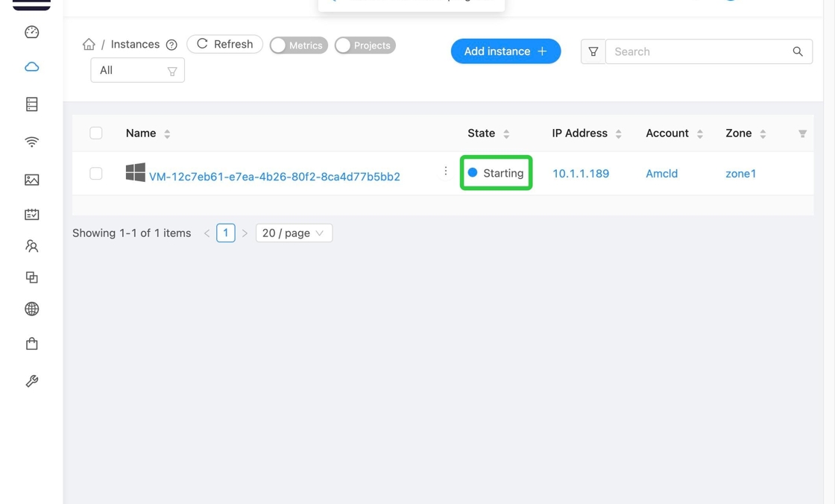Screen dimensions: 835x504
Task: Click the Compute cloud icon in sidebar
Action: (31, 67)
